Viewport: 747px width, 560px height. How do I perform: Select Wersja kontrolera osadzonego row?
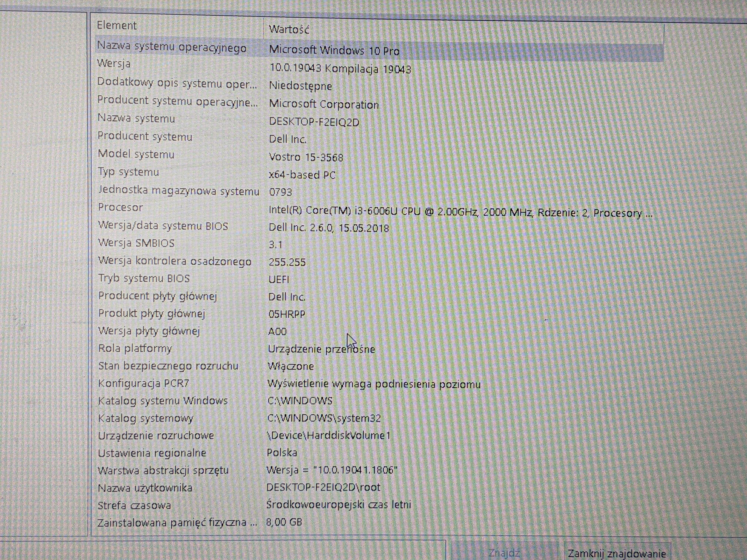pos(175,261)
